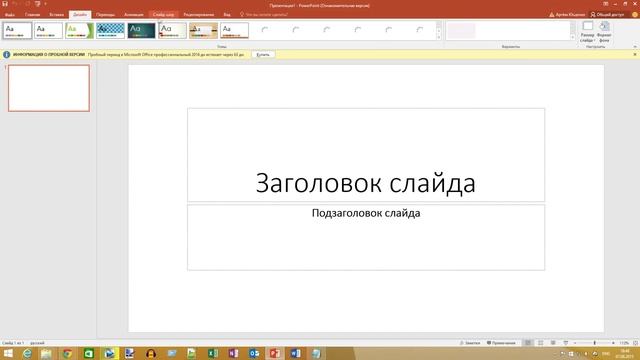Screen dimensions: 640x360
Task: Click the feedback smiley icon
Action: click(635, 15)
